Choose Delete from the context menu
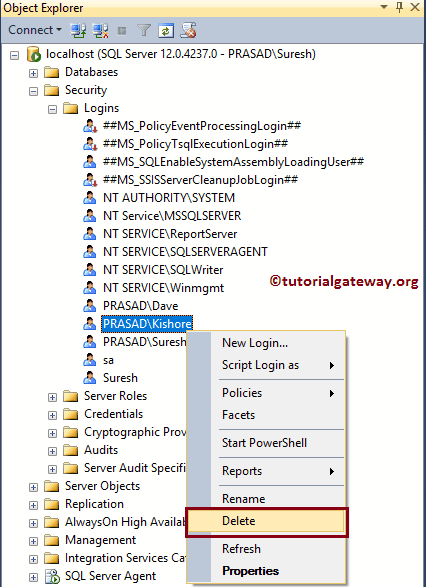 [x=266, y=521]
